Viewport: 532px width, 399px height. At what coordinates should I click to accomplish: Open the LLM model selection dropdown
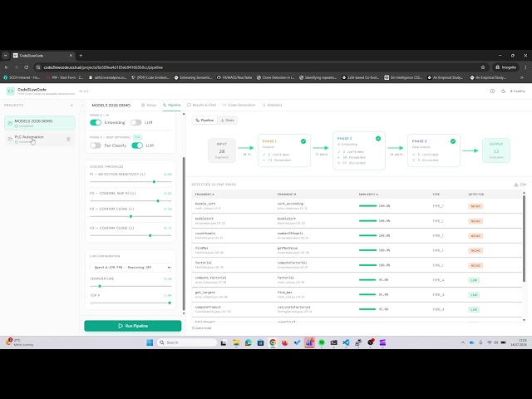[x=131, y=268]
